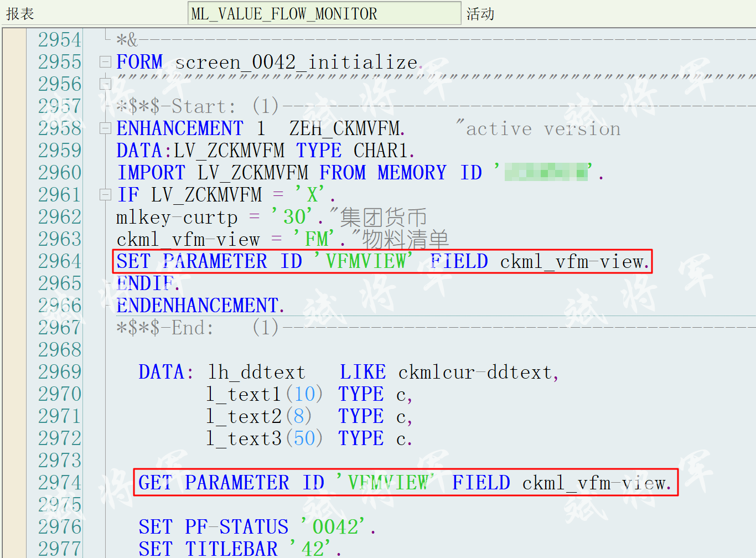Click ZEH_CKMVFM enhancement name
Screen dimensions: 756x558
[345, 128]
